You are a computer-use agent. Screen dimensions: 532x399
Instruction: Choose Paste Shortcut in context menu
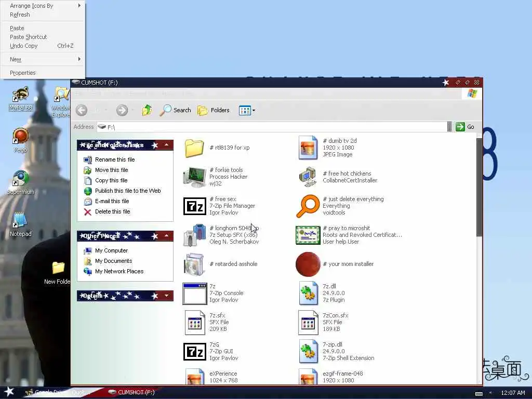pos(43,37)
